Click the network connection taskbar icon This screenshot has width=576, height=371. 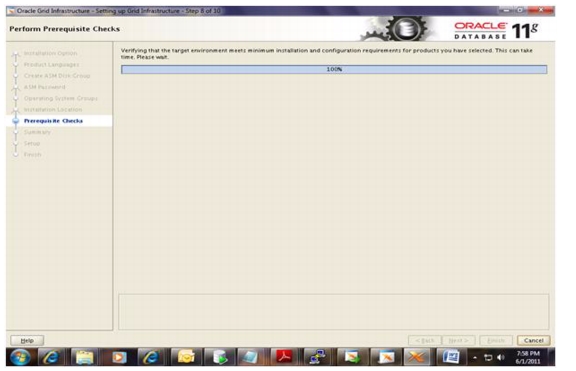317,357
